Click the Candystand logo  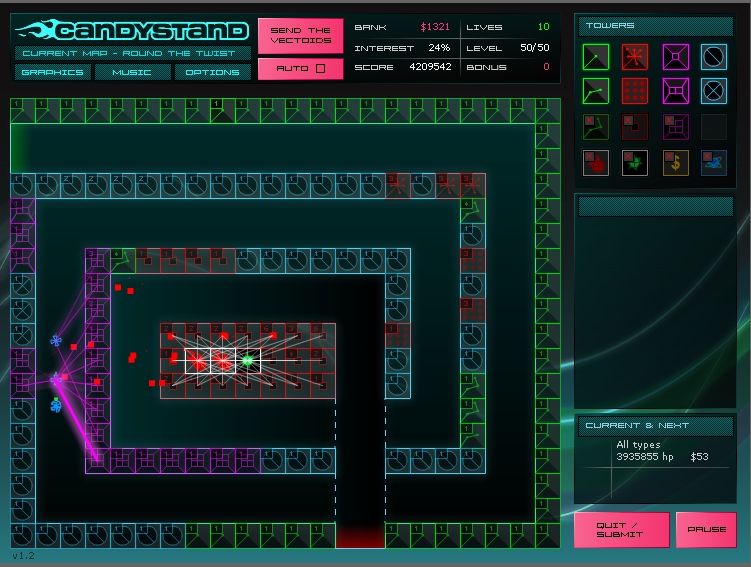coord(132,31)
